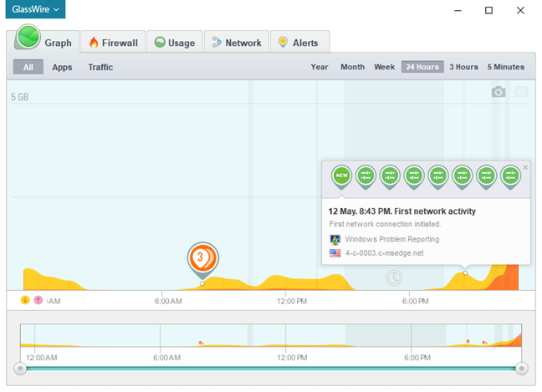Select the Traffic graph filter
Screen dimensions: 542x392
click(x=100, y=67)
